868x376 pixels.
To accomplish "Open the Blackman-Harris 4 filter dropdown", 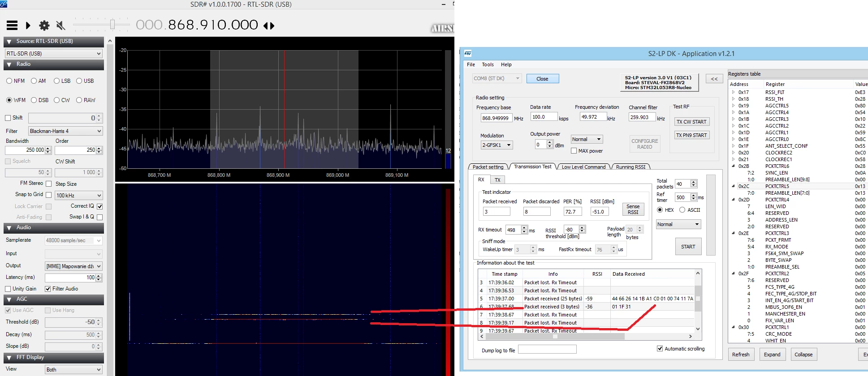I will click(x=65, y=131).
